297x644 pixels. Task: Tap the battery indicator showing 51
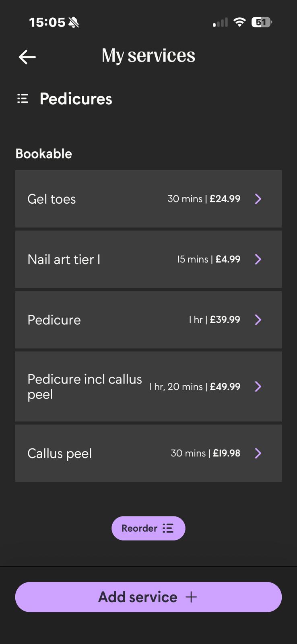[261, 22]
